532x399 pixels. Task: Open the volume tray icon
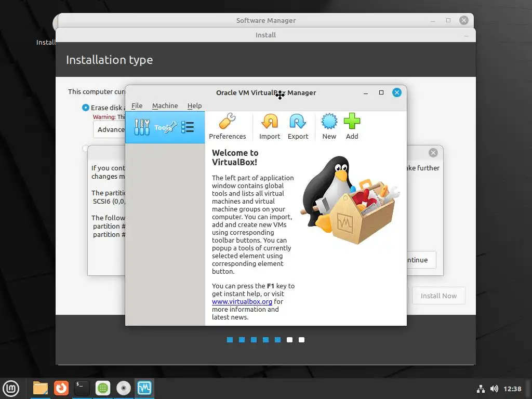(494, 389)
